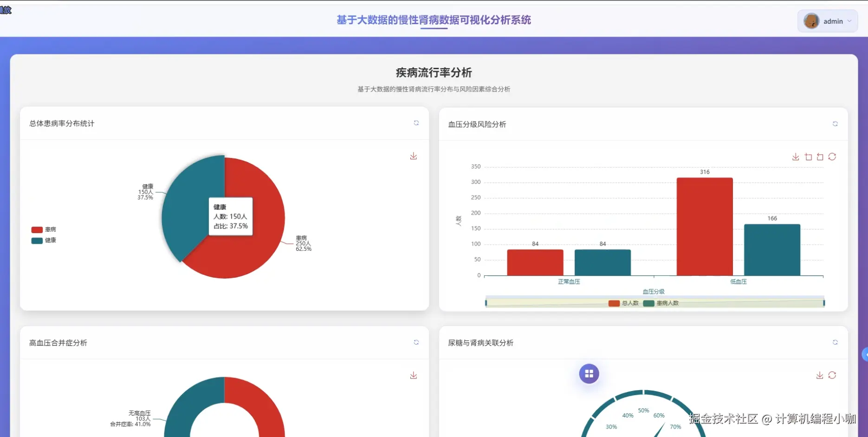Viewport: 868px width, 437px height.
Task: Restore the 血压分级 bar chart to default view
Action: [832, 157]
